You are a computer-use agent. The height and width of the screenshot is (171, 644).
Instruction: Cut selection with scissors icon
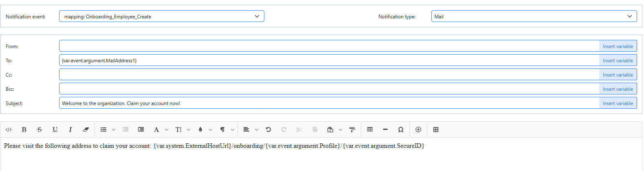click(x=299, y=129)
